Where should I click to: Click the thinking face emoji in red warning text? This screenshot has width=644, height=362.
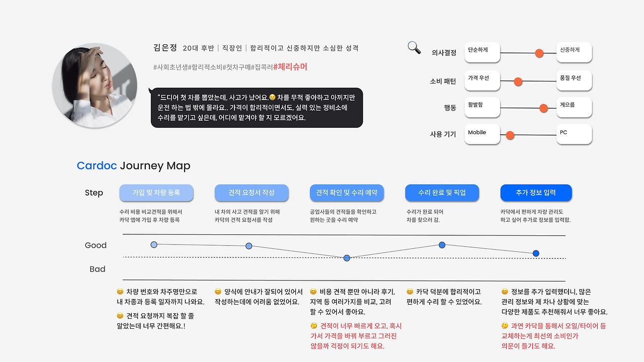pos(313,326)
